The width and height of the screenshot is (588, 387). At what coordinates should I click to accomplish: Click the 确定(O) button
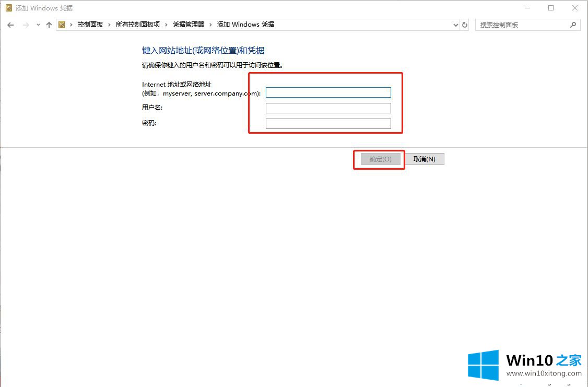[380, 159]
